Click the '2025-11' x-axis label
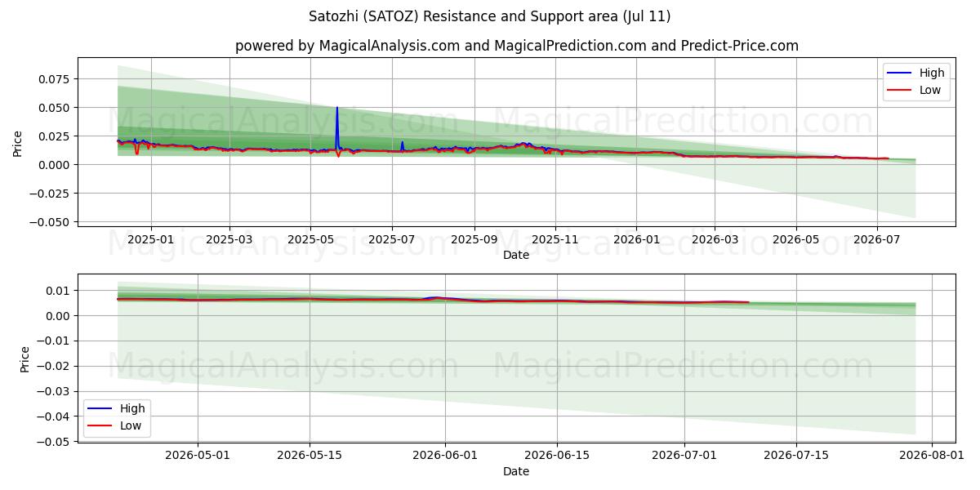 (x=555, y=239)
